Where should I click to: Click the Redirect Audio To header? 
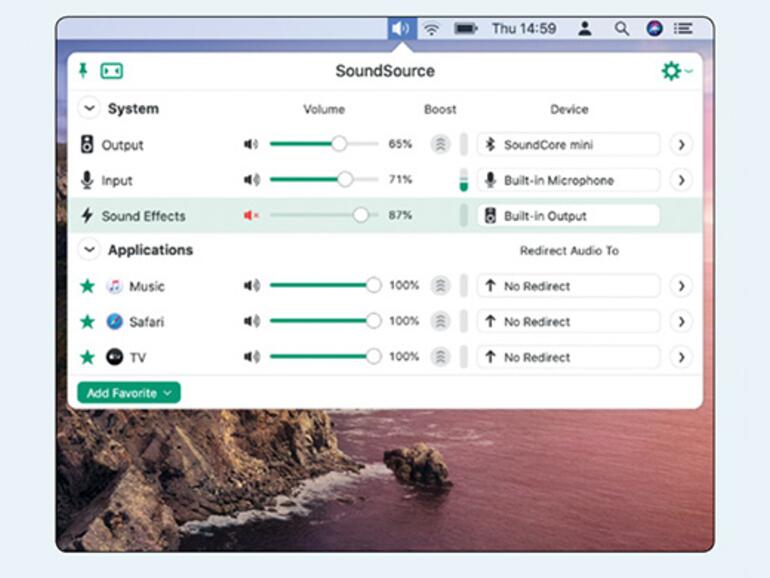(x=569, y=250)
